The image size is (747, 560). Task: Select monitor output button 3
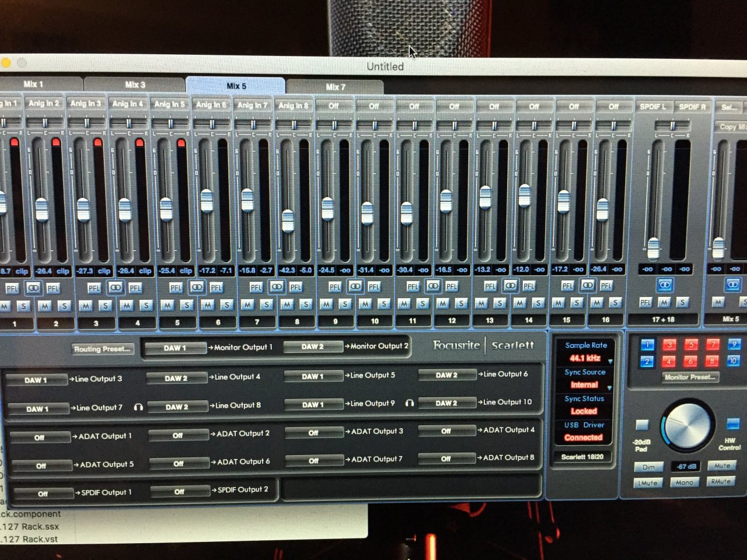coord(669,345)
